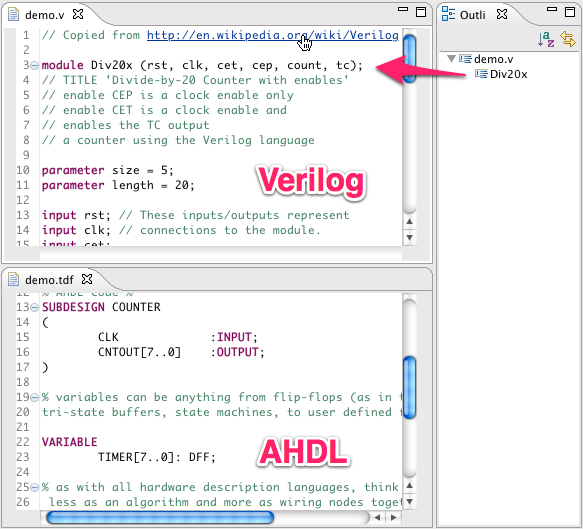Collapse the demo.v outline tree node
This screenshot has width=583, height=529.
click(451, 59)
